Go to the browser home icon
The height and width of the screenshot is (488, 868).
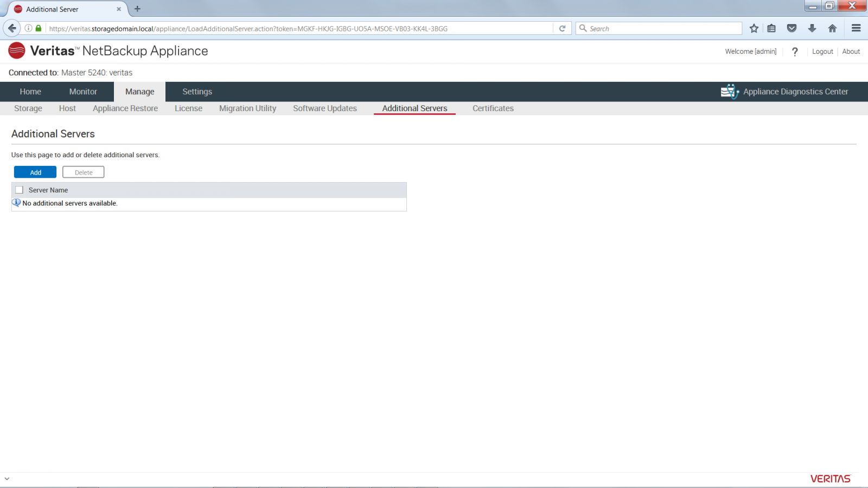click(832, 28)
